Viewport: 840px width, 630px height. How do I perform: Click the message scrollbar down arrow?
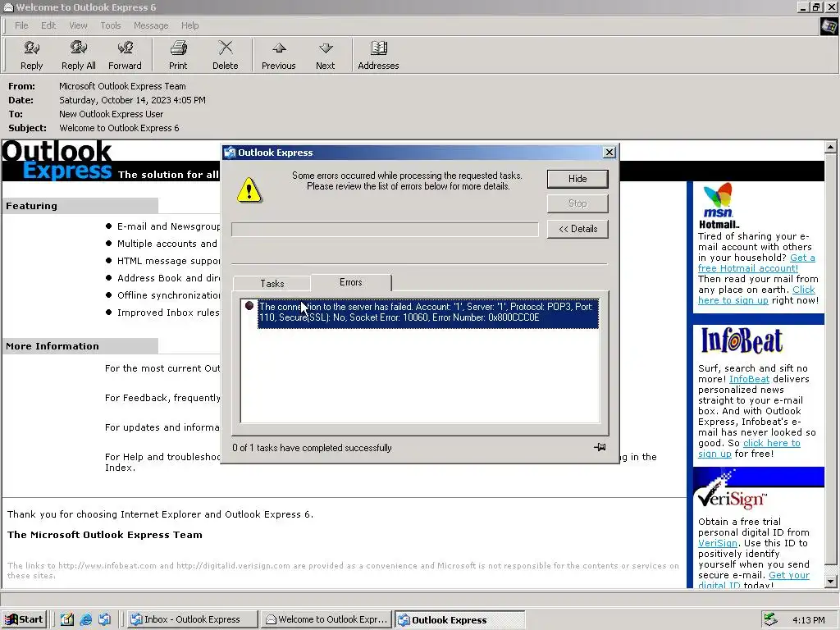(x=830, y=582)
